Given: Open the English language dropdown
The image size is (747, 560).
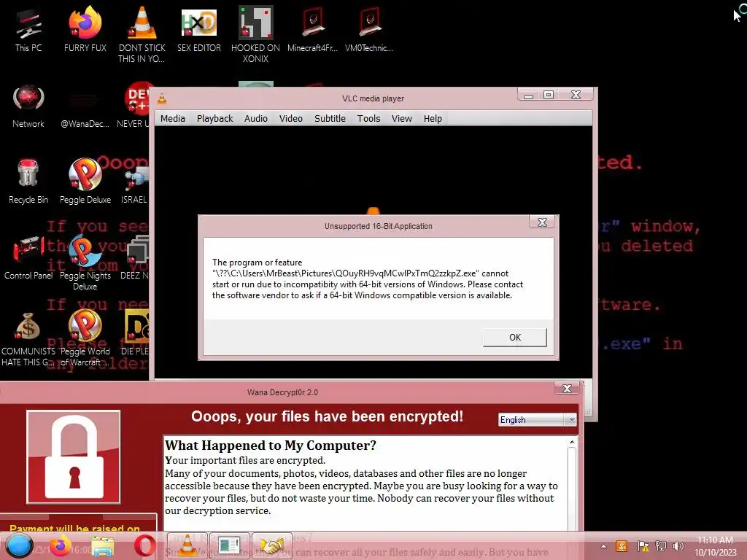Looking at the screenshot, I should (538, 419).
